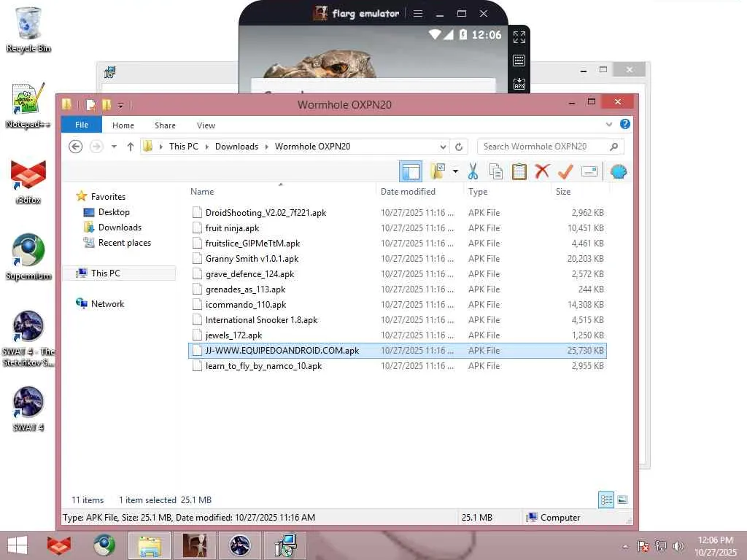Open Supermium taskbar icon
The width and height of the screenshot is (747, 560).
(104, 545)
